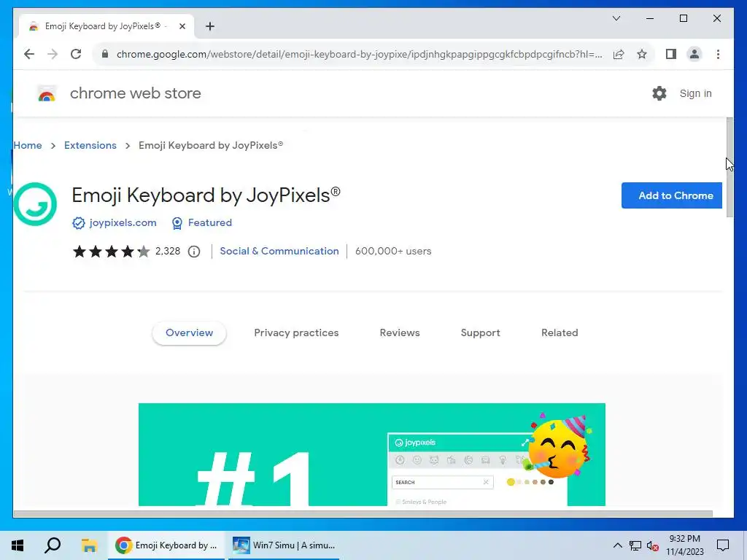The width and height of the screenshot is (747, 560).
Task: Click the rating info icon
Action: click(194, 252)
